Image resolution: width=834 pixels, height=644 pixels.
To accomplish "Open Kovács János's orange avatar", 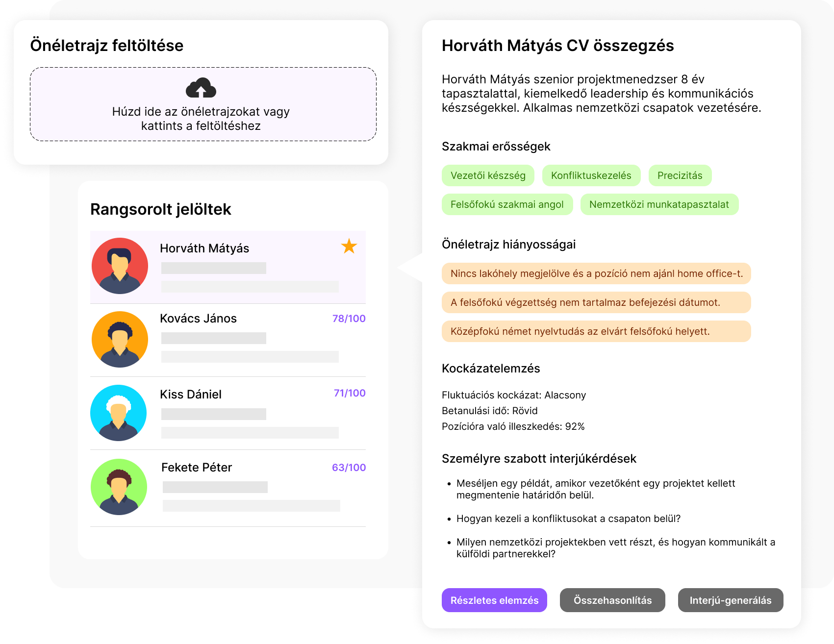I will 120,339.
